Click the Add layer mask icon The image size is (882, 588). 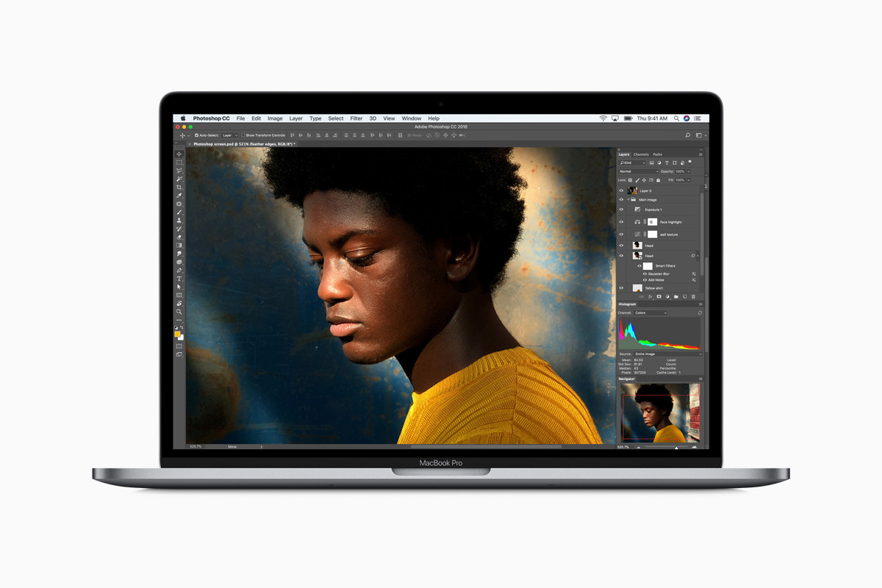pyautogui.click(x=659, y=297)
